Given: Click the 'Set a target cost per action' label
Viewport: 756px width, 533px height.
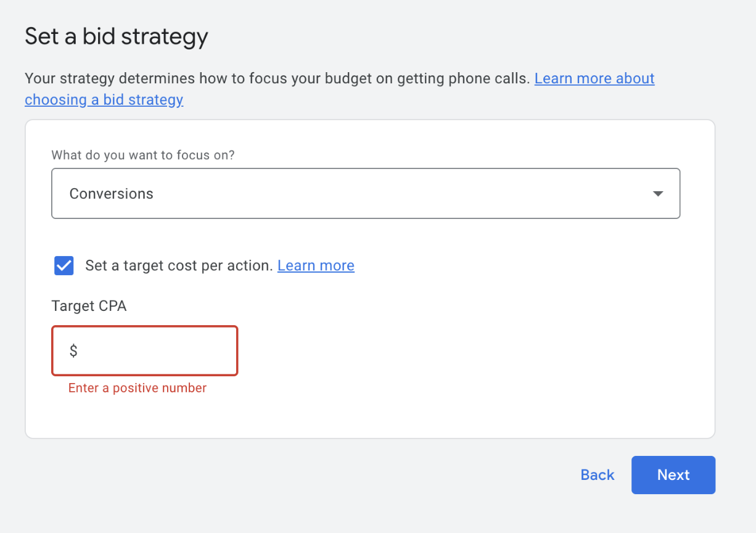Looking at the screenshot, I should (x=179, y=266).
